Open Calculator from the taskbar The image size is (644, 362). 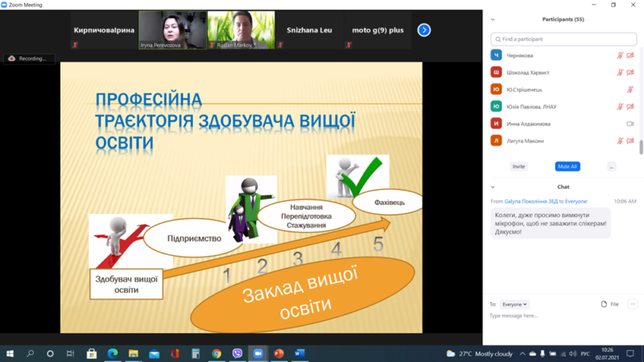tap(196, 354)
